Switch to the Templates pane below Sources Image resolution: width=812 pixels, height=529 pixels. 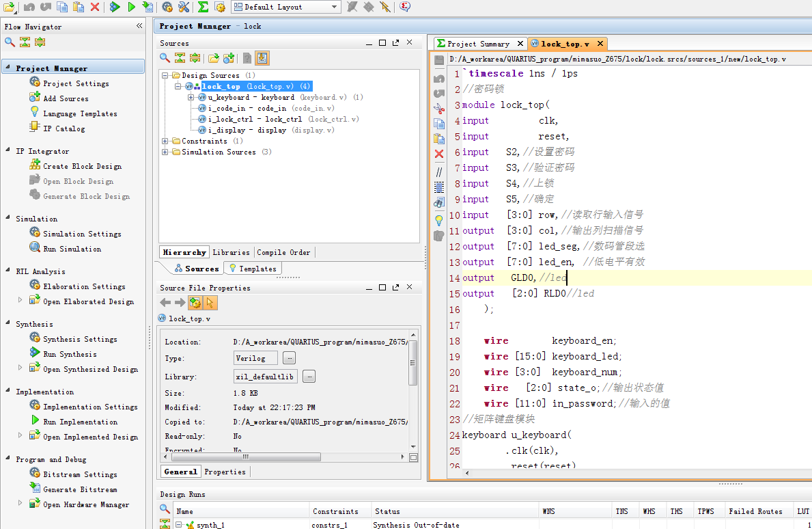[x=252, y=268]
